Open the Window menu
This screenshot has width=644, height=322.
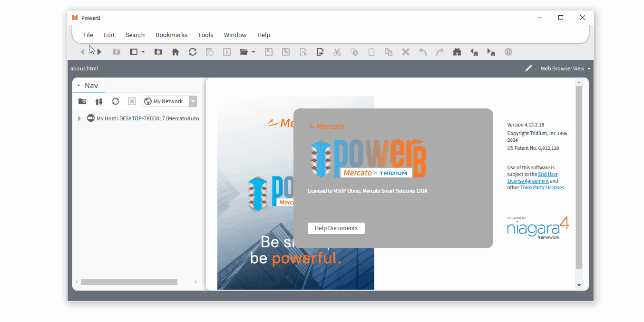click(x=235, y=35)
